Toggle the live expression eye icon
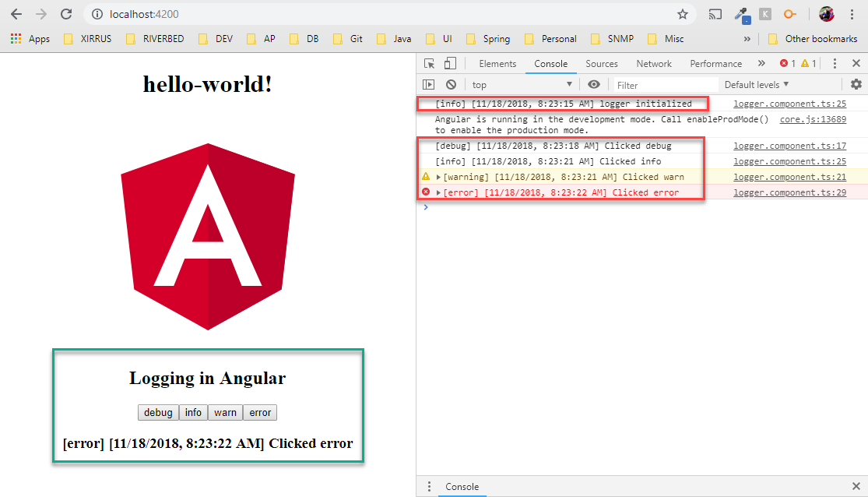The width and height of the screenshot is (868, 497). click(594, 85)
